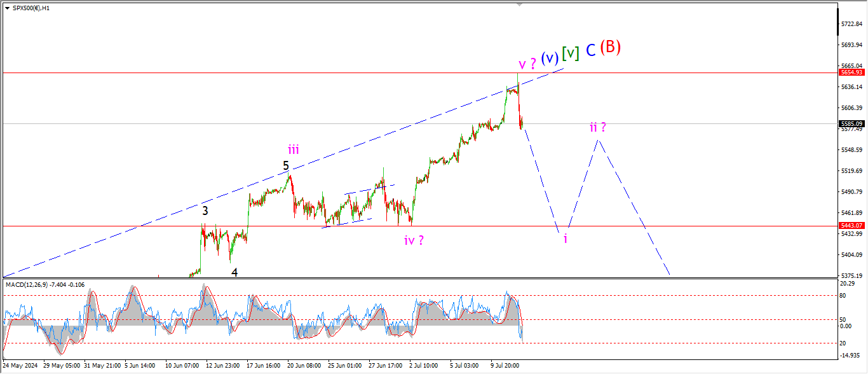Click the magenta 'ii ?' projection label
868x374 pixels.
click(x=597, y=127)
